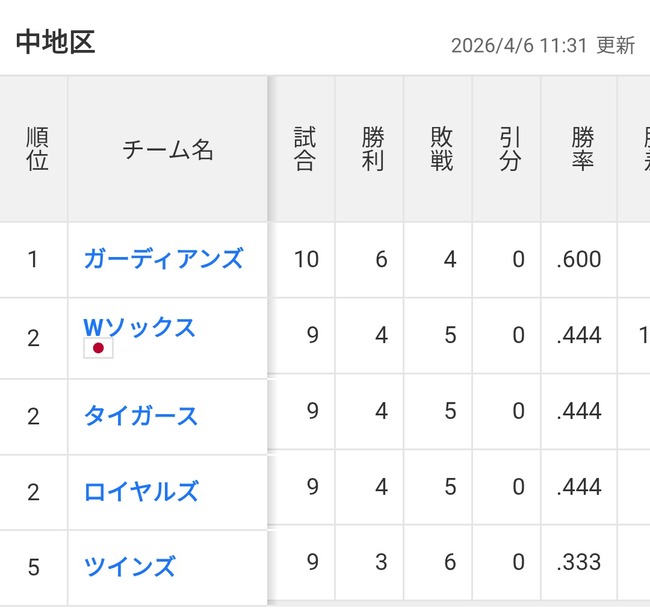Click the partially hidden column header at right edge
Image resolution: width=650 pixels, height=611 pixels.
tap(636, 150)
